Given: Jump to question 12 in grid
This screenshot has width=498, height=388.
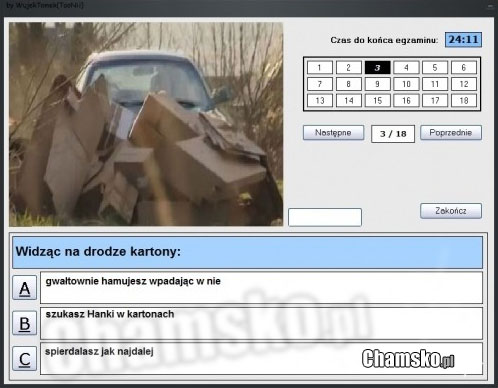Looking at the screenshot, I should tap(464, 84).
